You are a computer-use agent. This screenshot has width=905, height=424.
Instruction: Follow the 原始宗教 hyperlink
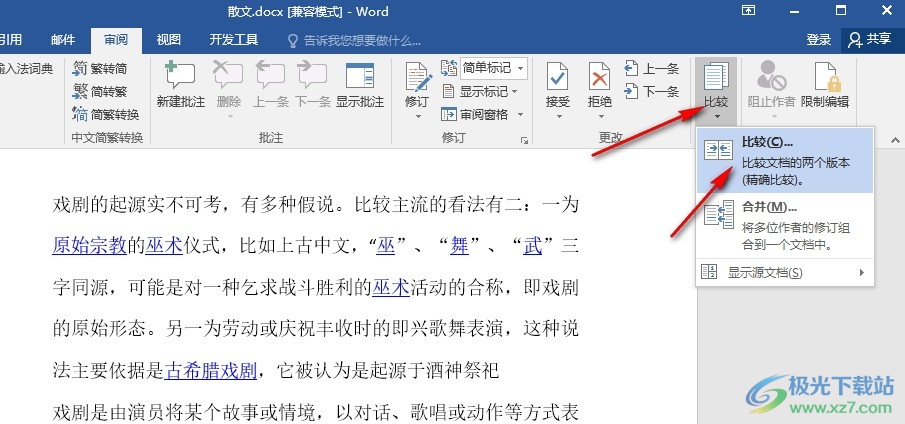(89, 246)
